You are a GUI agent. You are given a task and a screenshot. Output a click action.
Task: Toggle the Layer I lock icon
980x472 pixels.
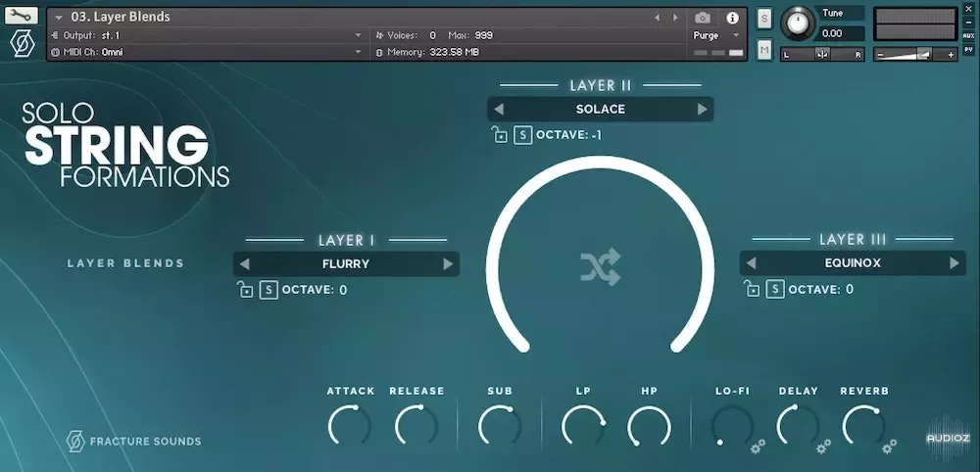click(x=244, y=289)
